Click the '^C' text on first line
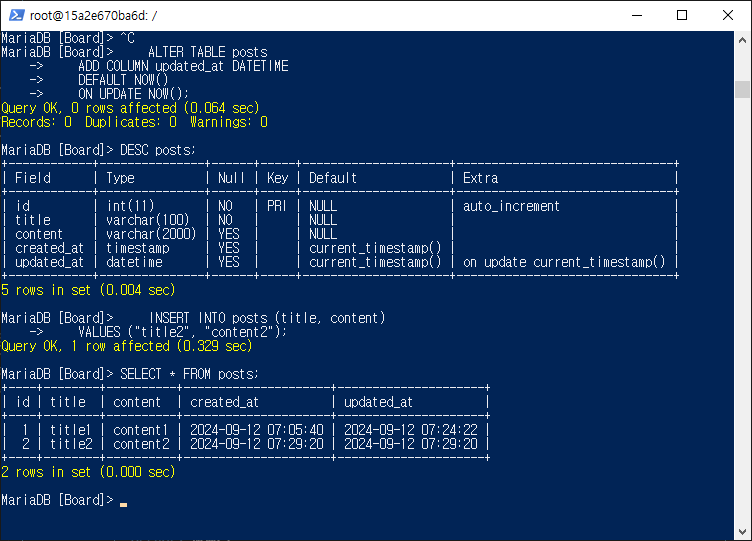The width and height of the screenshot is (752, 541). coord(127,38)
